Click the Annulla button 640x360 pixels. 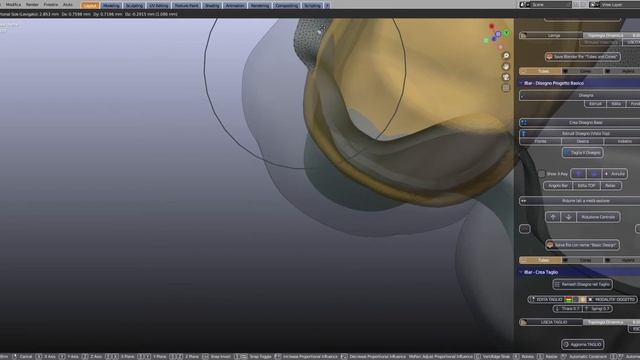[615, 174]
